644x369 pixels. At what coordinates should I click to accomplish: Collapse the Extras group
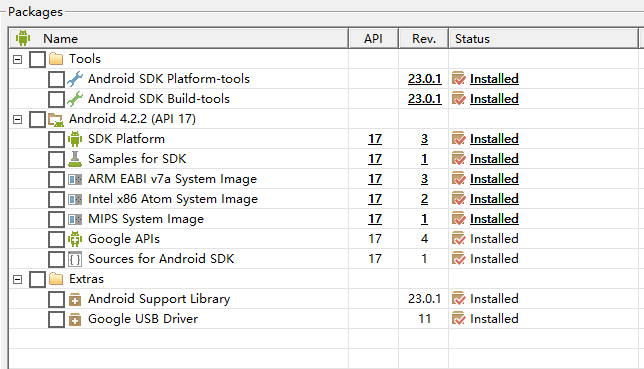[x=17, y=280]
